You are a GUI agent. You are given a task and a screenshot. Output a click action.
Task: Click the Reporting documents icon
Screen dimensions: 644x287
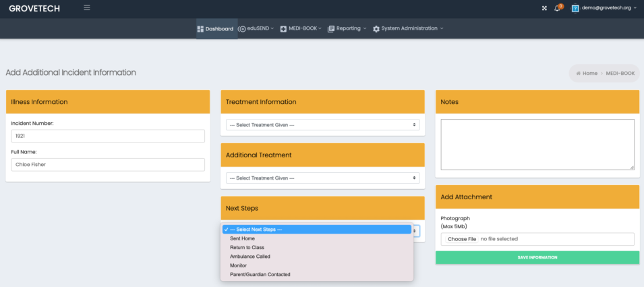330,29
